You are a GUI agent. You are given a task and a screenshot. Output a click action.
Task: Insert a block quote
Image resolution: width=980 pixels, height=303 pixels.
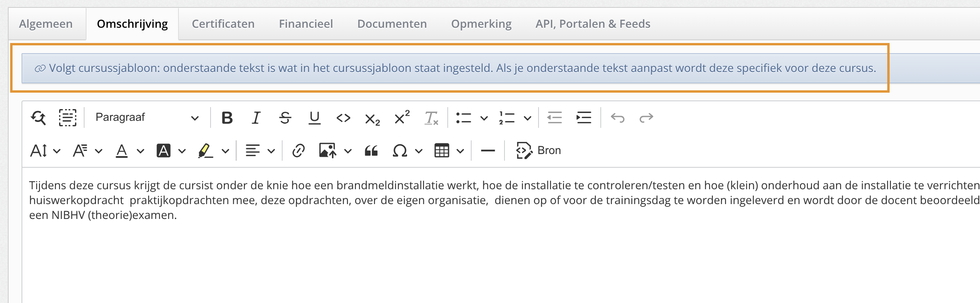click(x=371, y=151)
